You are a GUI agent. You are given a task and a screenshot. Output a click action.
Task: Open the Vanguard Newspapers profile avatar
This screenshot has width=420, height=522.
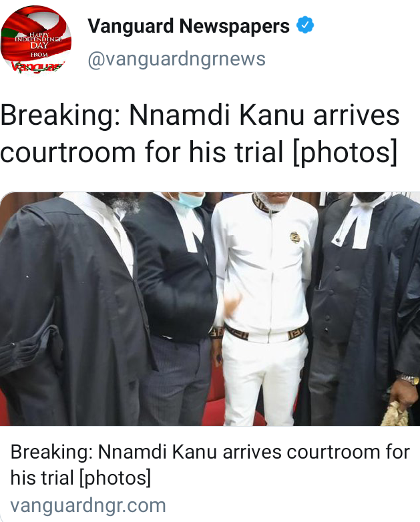[36, 40]
